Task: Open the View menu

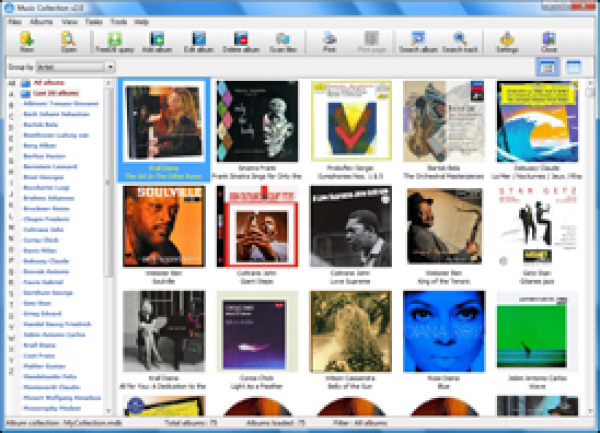Action: 69,22
